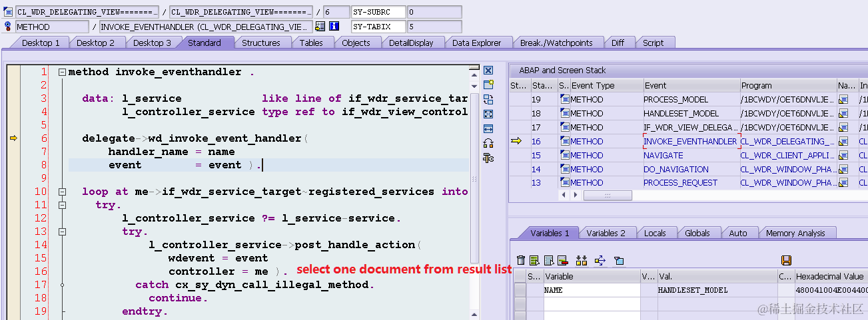The width and height of the screenshot is (868, 320).
Task: Click the SY-SUBRC field in the header
Action: [x=378, y=12]
